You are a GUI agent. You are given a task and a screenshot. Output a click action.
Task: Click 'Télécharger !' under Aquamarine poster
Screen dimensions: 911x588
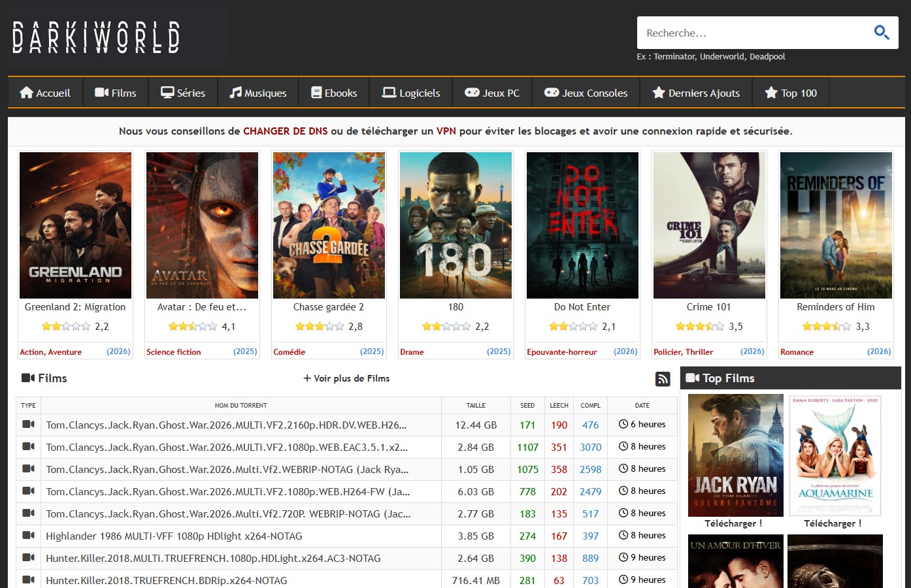[833, 523]
